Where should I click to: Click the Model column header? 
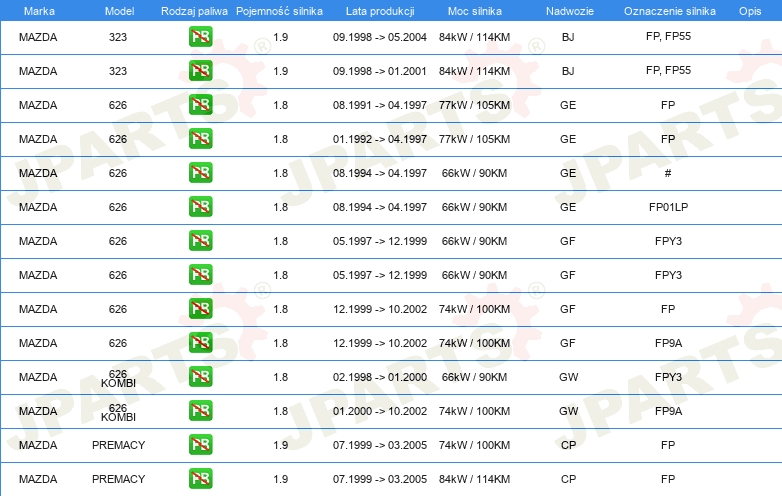coord(119,11)
